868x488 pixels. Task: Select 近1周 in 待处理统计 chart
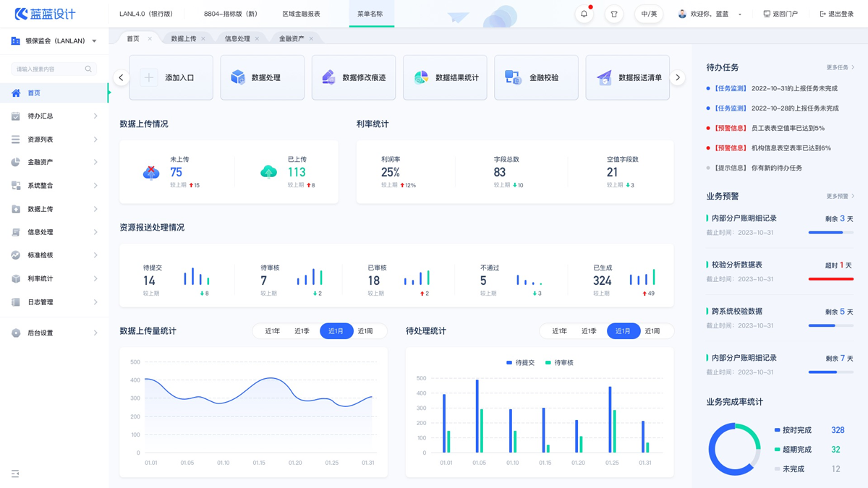click(652, 331)
